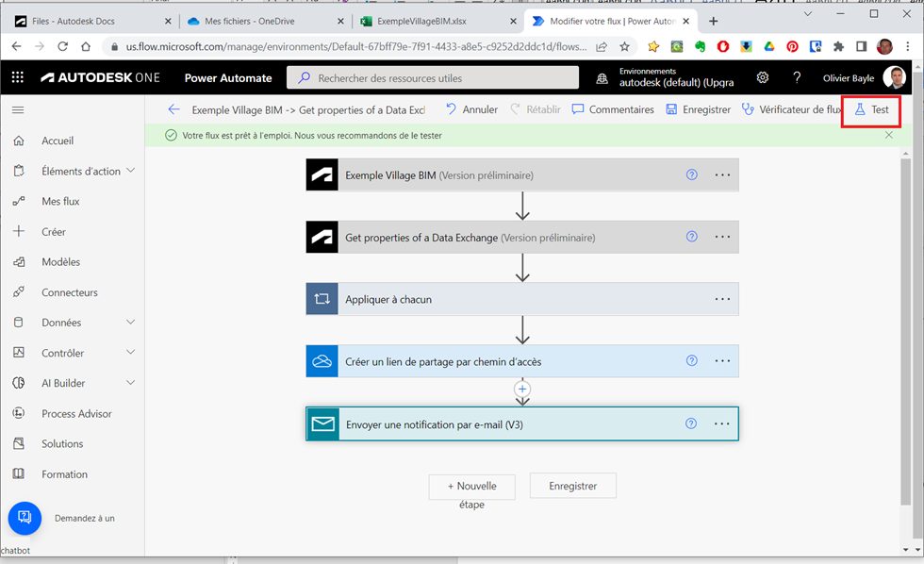This screenshot has width=924, height=564.
Task: Close the Power Automate browser tab
Action: [686, 21]
